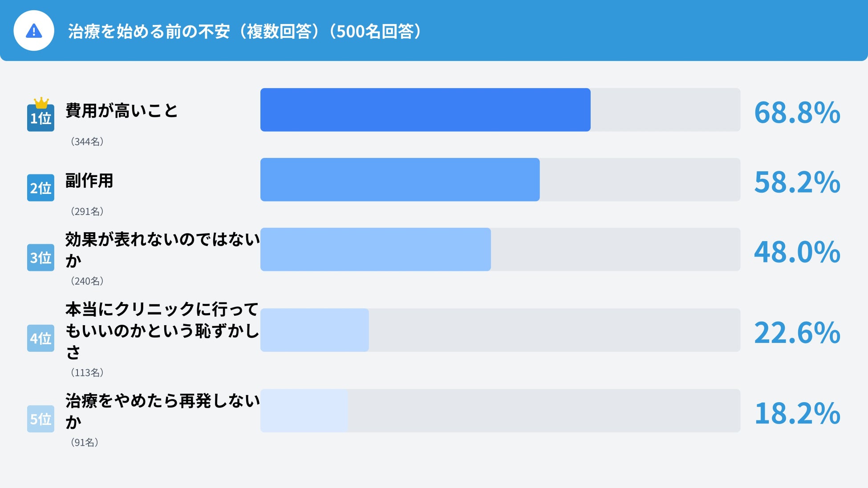Image resolution: width=868 pixels, height=488 pixels.
Task: Click the 5位 rank badge
Action: click(41, 419)
